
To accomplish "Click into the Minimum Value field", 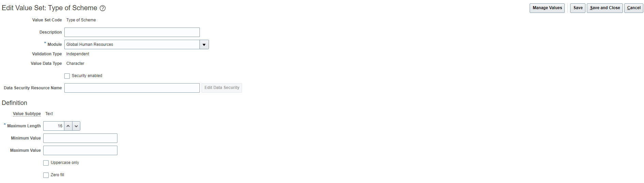I will click(x=80, y=138).
